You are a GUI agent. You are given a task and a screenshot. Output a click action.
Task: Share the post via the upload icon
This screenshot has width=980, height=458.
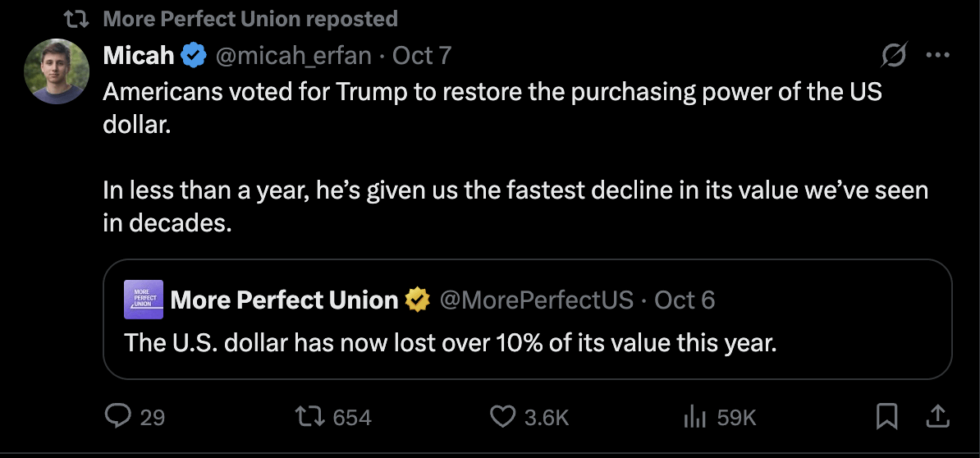(x=936, y=417)
